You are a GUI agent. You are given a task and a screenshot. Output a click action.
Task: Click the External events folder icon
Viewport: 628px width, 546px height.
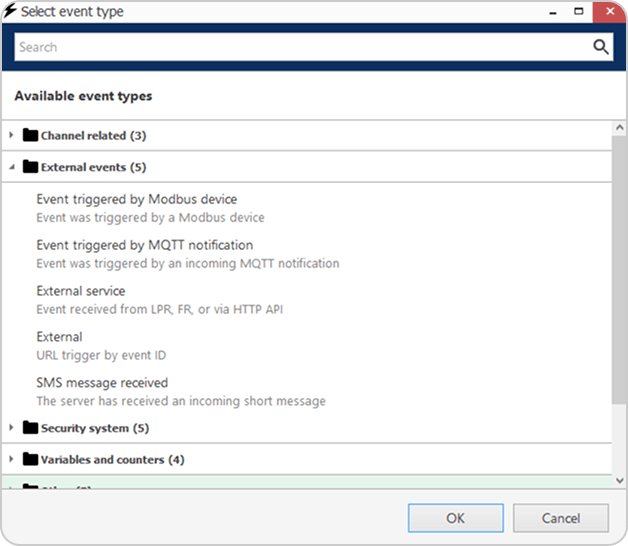pos(30,167)
